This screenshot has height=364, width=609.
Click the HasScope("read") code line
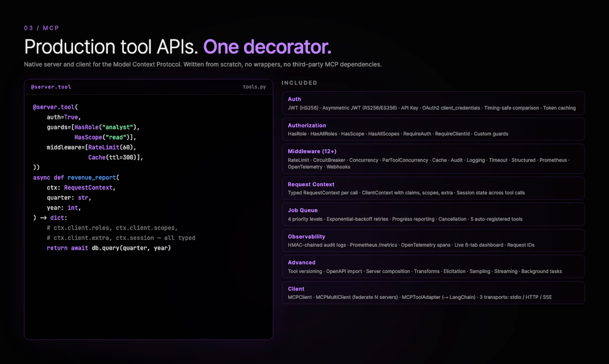(x=105, y=137)
